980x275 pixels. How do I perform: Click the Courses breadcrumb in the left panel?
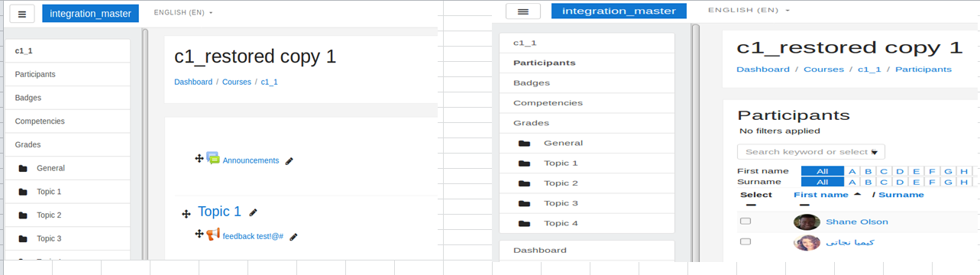pos(237,82)
